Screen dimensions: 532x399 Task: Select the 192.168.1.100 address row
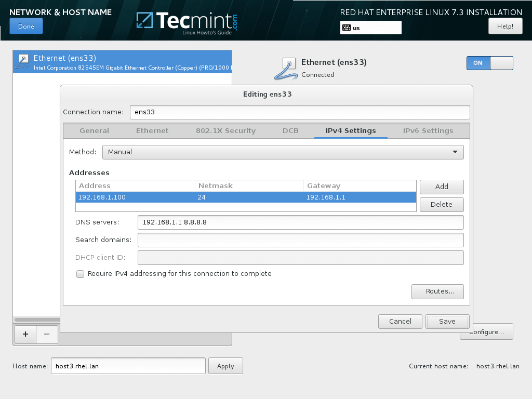208,197
